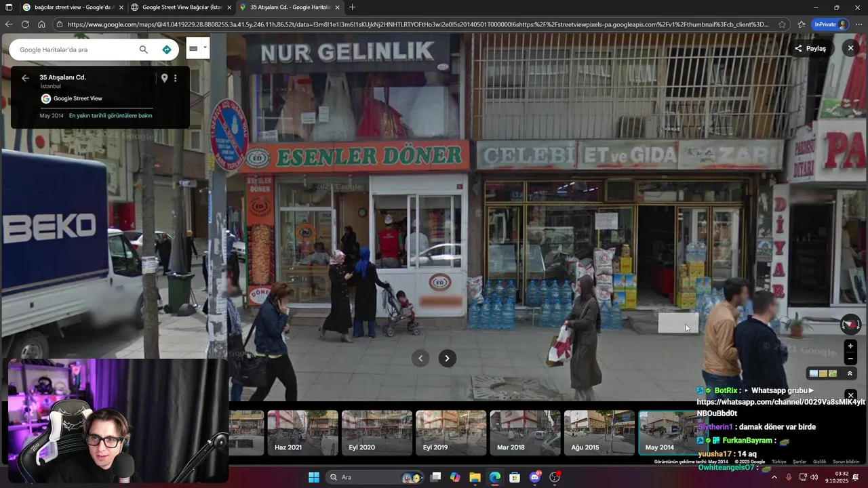
Task: Click the Paylaş share button
Action: tap(810, 48)
